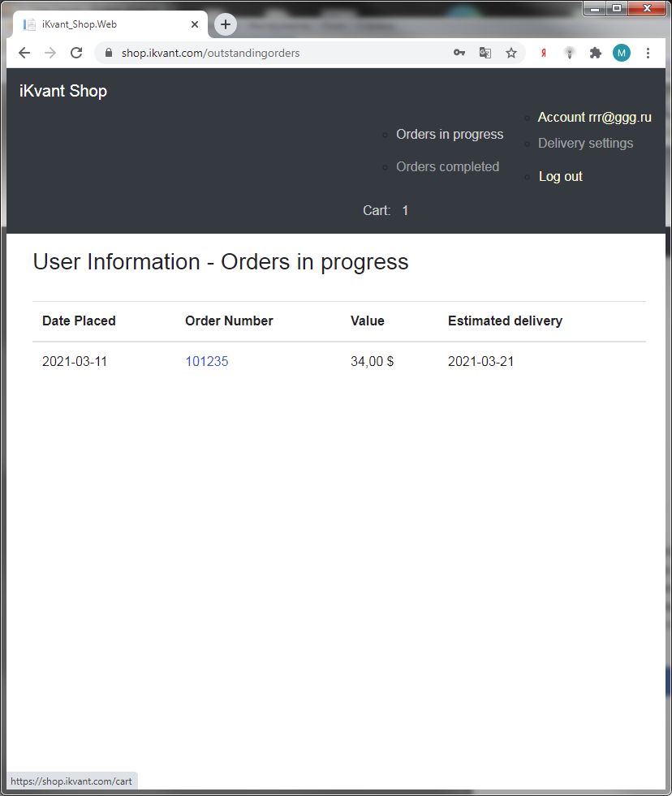
Task: Bookmark this page with star icon
Action: point(511,53)
